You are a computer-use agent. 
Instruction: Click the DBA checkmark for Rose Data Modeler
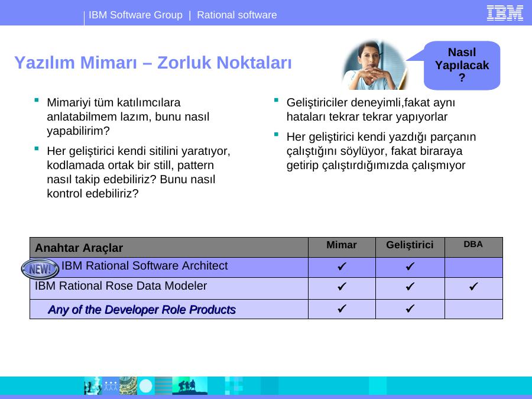(x=473, y=287)
